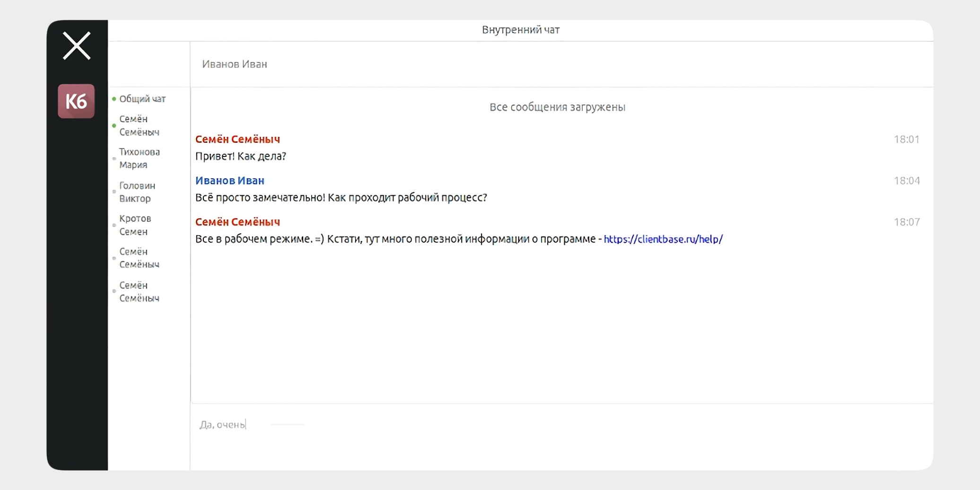
Task: Click the gray status dot beside Кротов Семен
Action: (114, 225)
